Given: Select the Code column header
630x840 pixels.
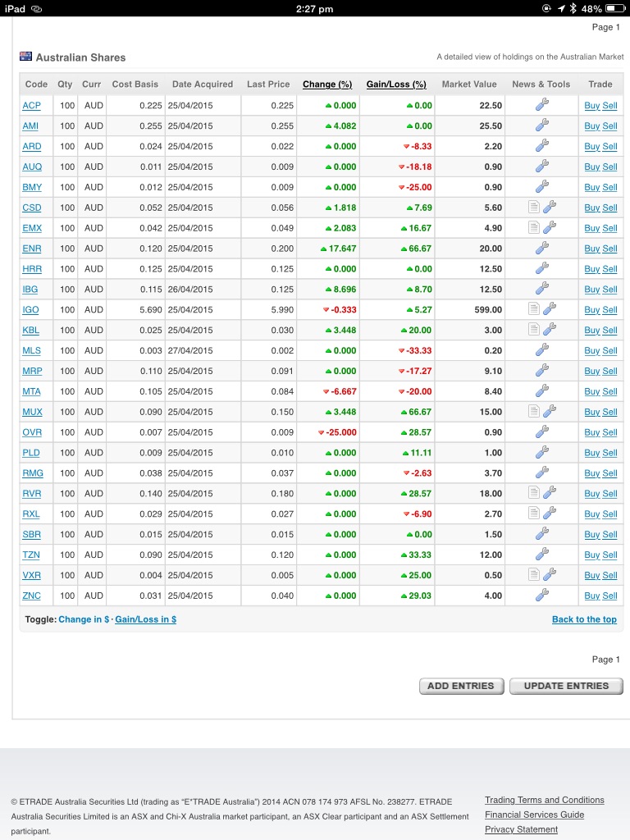Looking at the screenshot, I should 36,84.
